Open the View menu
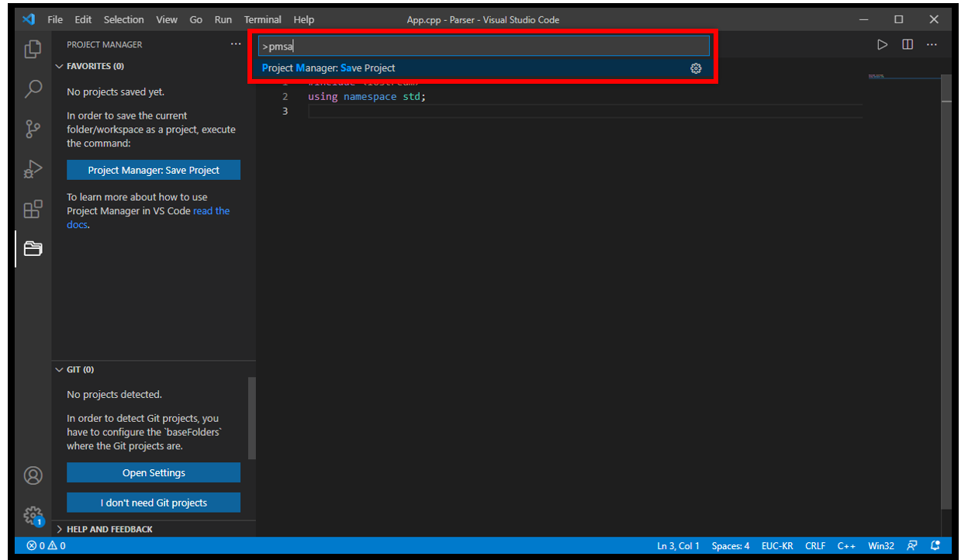 (166, 19)
